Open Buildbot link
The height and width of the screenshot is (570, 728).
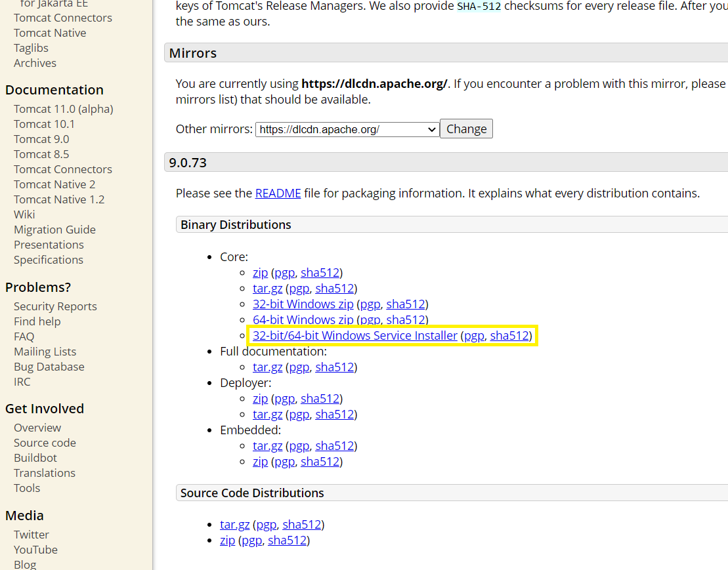pyautogui.click(x=35, y=458)
